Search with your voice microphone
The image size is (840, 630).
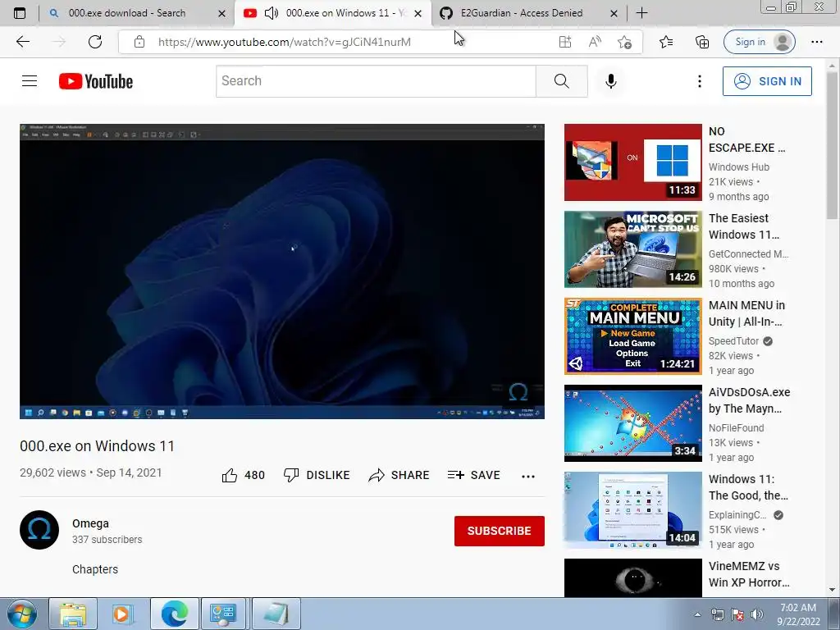[x=610, y=81]
